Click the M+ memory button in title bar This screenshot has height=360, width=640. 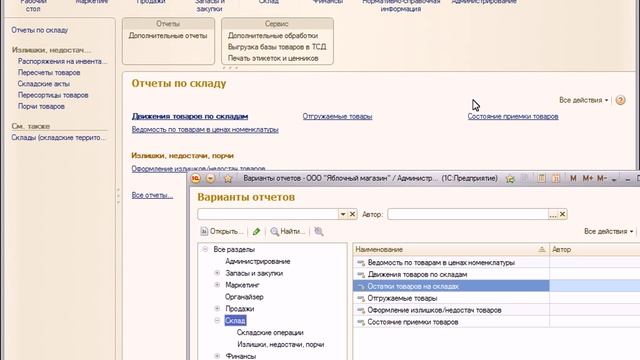pos(587,178)
